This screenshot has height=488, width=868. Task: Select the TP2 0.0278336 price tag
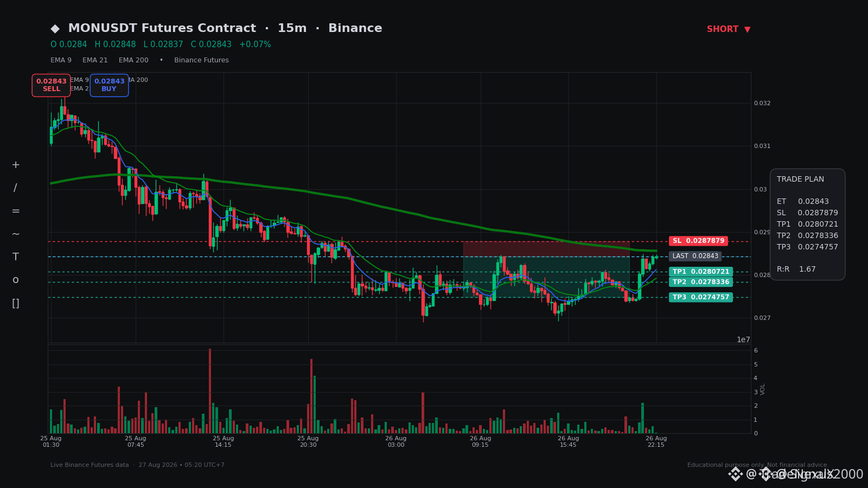701,282
